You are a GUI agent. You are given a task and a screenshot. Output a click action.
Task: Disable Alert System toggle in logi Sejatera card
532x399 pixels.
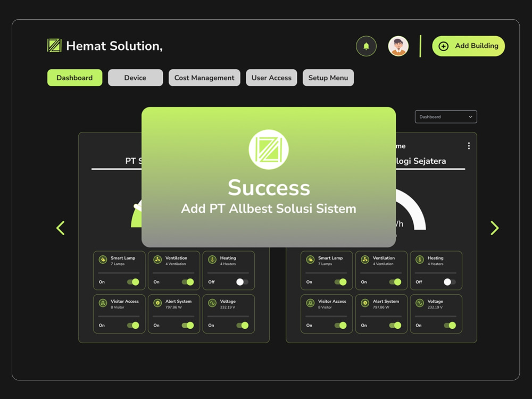point(395,326)
